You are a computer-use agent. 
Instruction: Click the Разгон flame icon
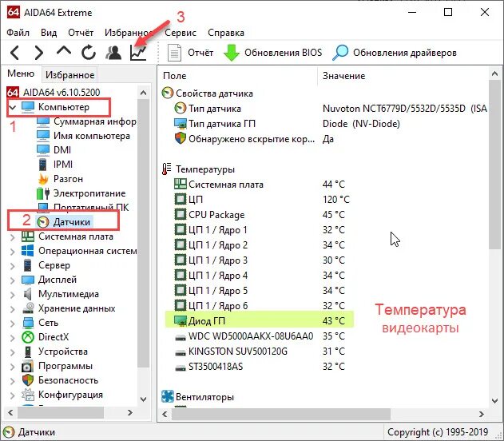[43, 179]
